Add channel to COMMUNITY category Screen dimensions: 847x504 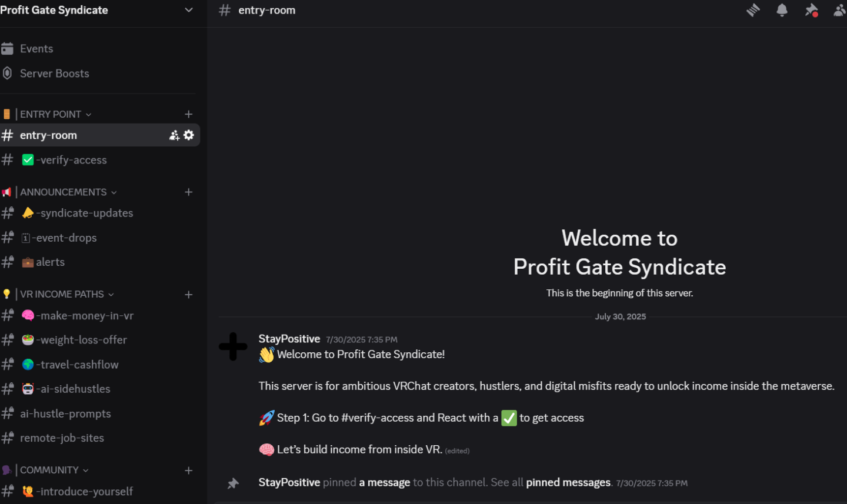pos(188,470)
